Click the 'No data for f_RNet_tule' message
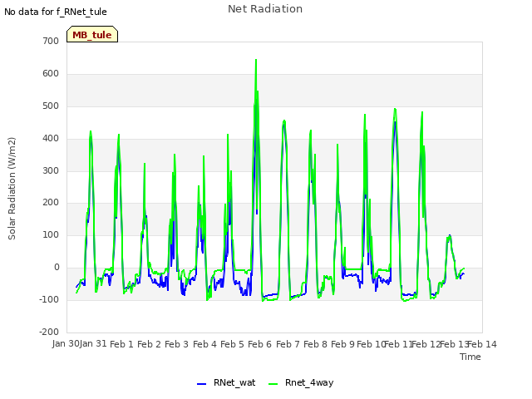Viewport: 532px width, 399px height. click(56, 12)
